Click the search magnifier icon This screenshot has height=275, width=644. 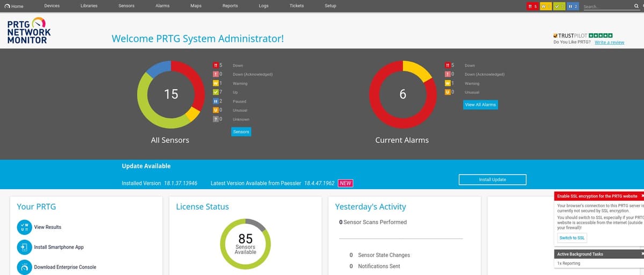tap(636, 6)
